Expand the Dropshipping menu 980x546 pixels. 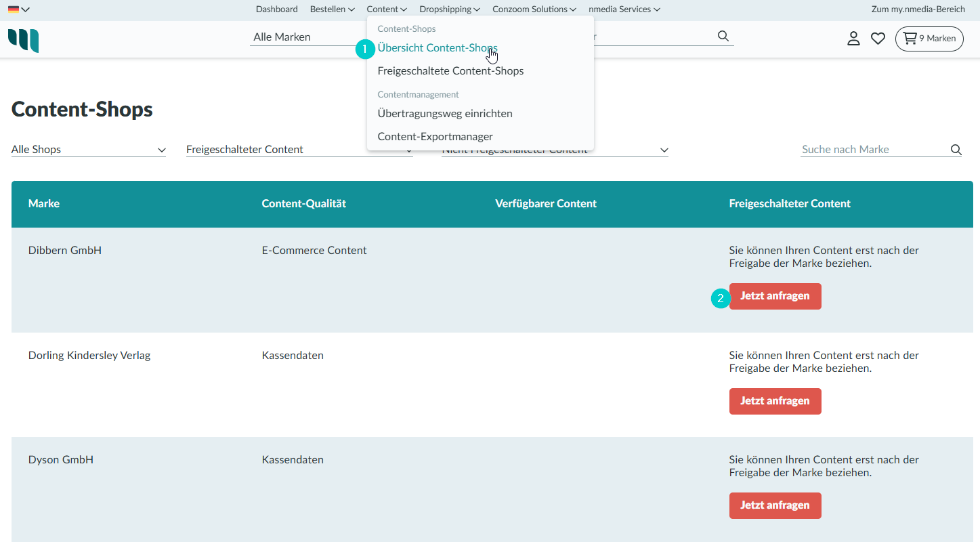(450, 9)
